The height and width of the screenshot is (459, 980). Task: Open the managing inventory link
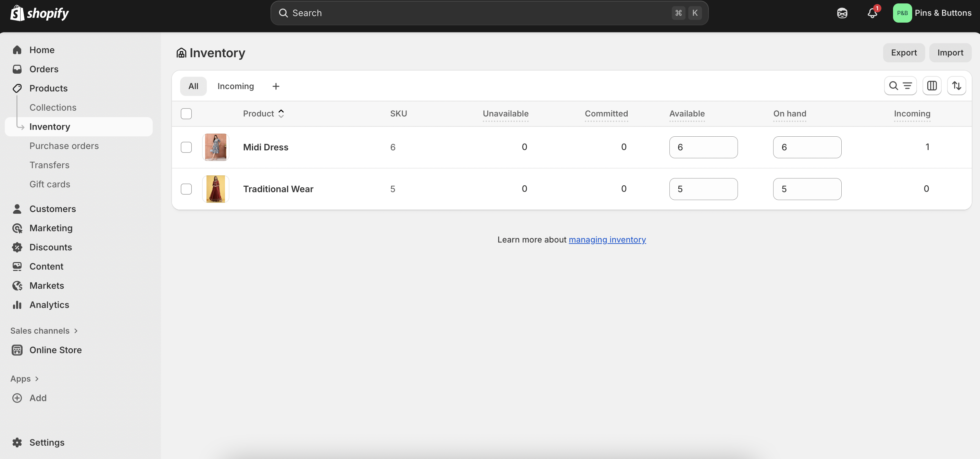607,240
